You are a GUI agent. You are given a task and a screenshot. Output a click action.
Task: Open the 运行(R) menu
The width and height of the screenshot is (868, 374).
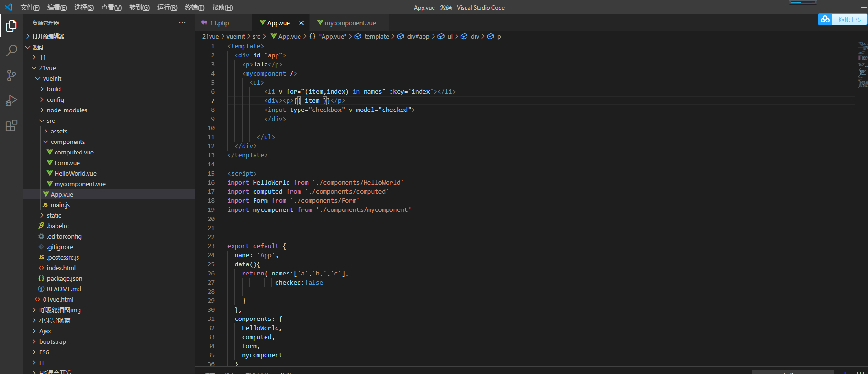point(167,7)
